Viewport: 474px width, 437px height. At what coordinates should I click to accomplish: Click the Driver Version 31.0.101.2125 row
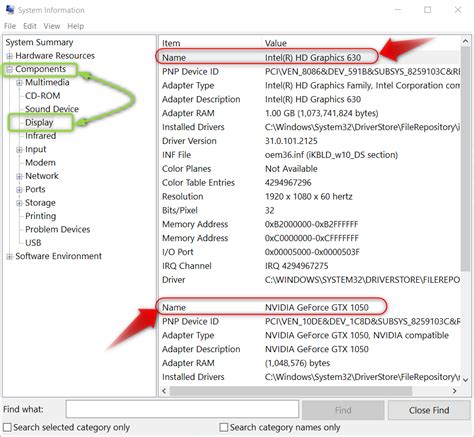(x=310, y=141)
